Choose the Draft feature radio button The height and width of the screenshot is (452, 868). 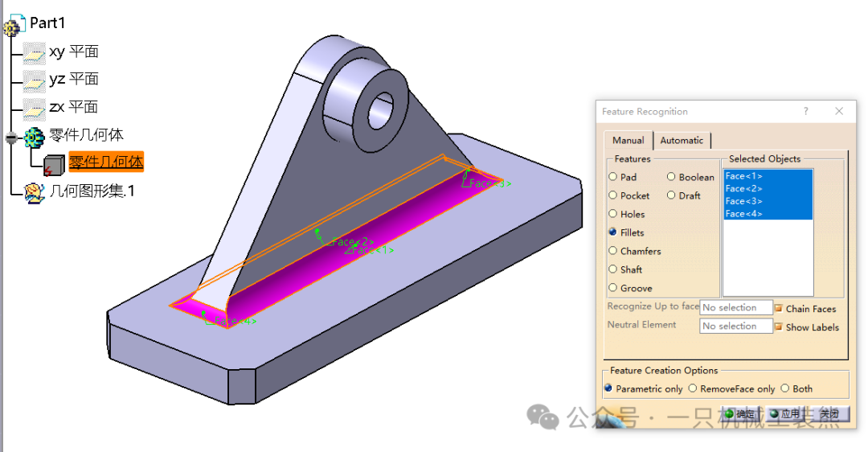point(671,195)
